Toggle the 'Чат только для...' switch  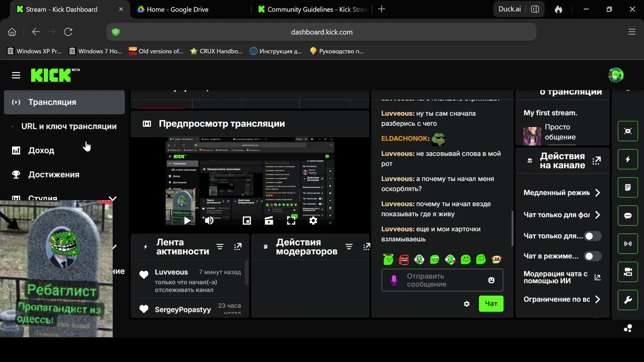coord(593,236)
